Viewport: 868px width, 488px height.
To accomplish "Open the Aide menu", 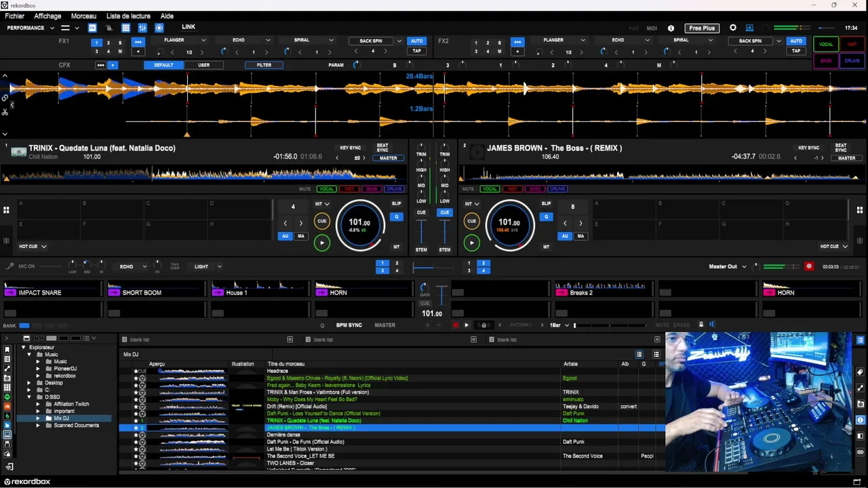I will coord(167,16).
